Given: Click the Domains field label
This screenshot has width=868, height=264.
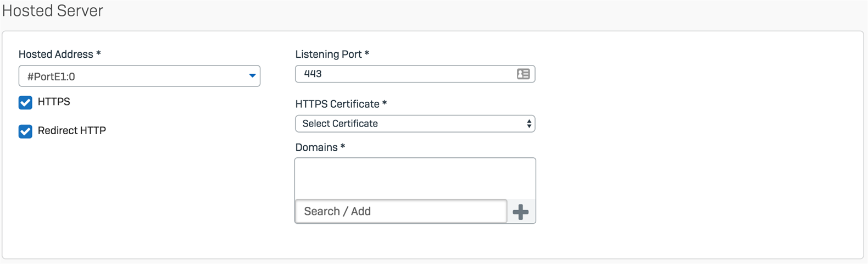Looking at the screenshot, I should [x=316, y=147].
